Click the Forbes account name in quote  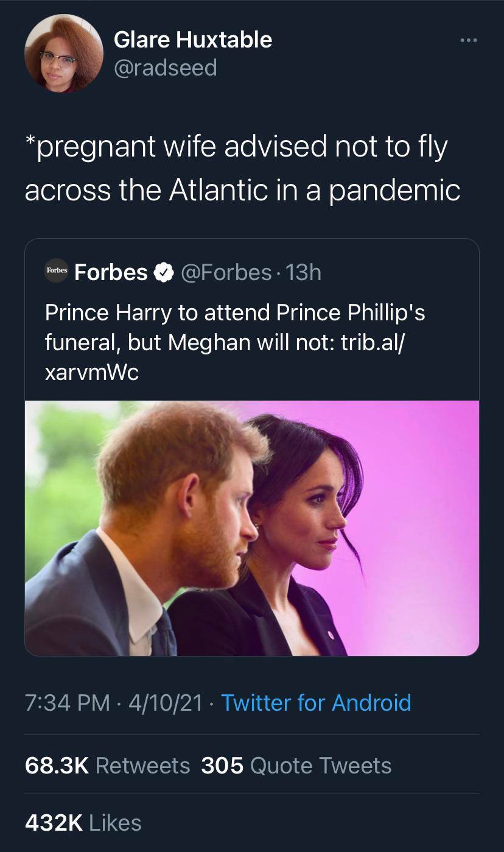point(111,272)
